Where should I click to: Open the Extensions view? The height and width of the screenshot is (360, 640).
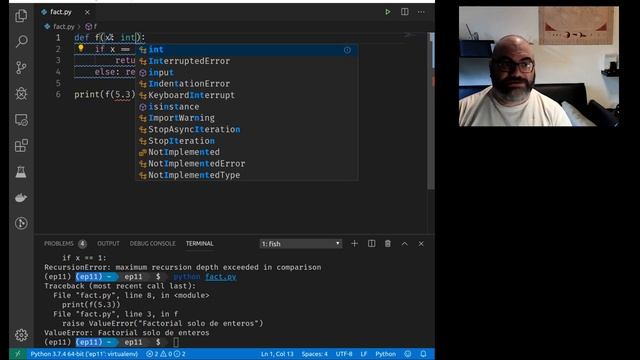pyautogui.click(x=21, y=146)
